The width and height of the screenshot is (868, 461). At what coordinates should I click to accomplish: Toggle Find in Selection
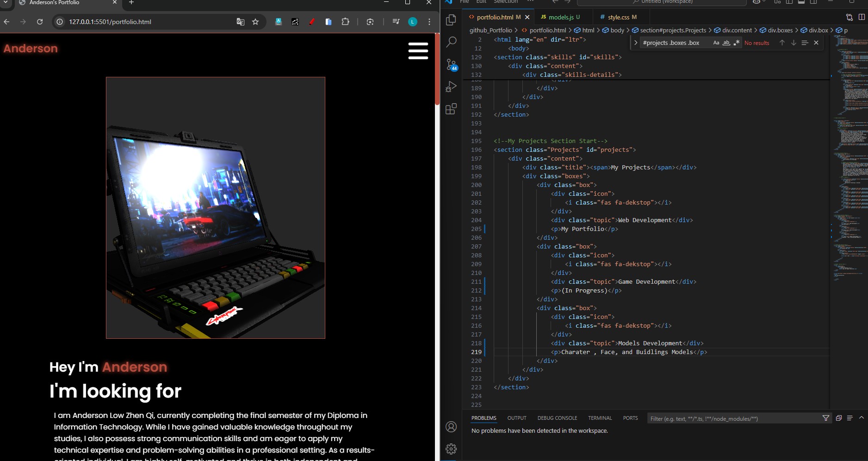coord(805,43)
